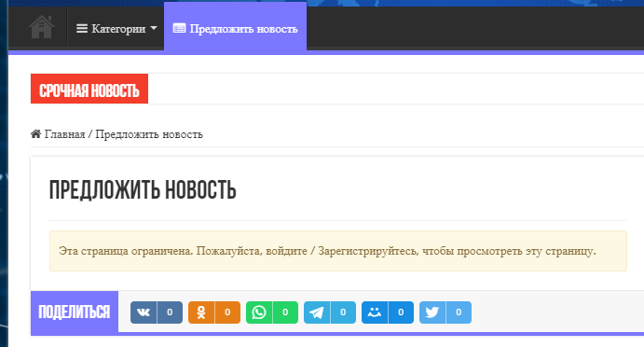This screenshot has width=644, height=347.
Task: Click the breadcrumb house icon
Action: point(35,133)
